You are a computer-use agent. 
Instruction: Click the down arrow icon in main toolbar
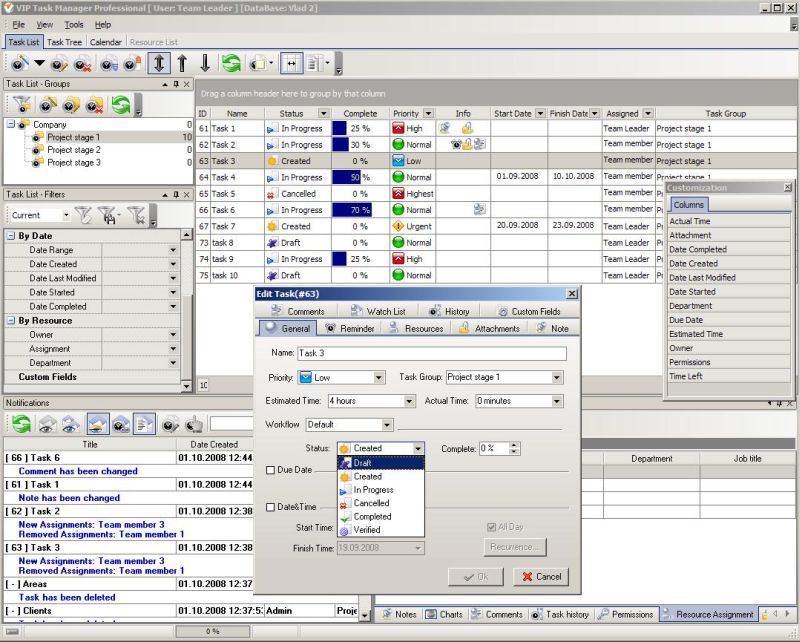[x=205, y=63]
